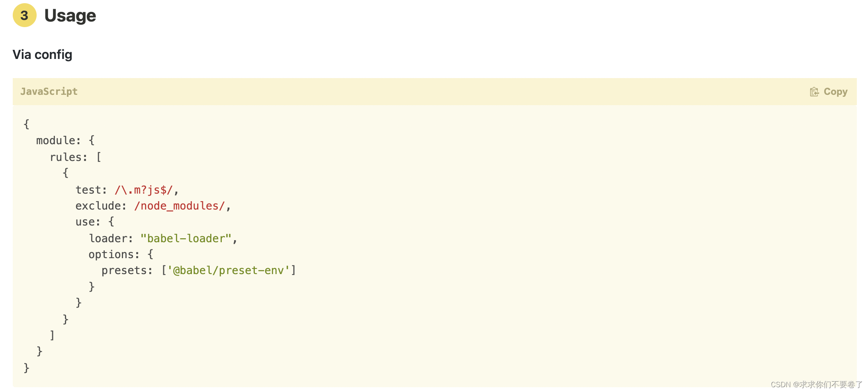Click the "babel-loader" string in code
The image size is (868, 392).
[186, 238]
